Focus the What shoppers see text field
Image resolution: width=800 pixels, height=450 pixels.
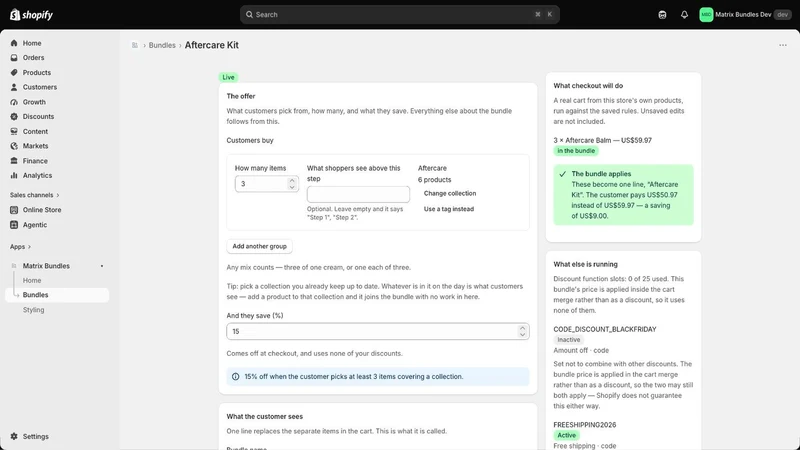click(x=358, y=194)
